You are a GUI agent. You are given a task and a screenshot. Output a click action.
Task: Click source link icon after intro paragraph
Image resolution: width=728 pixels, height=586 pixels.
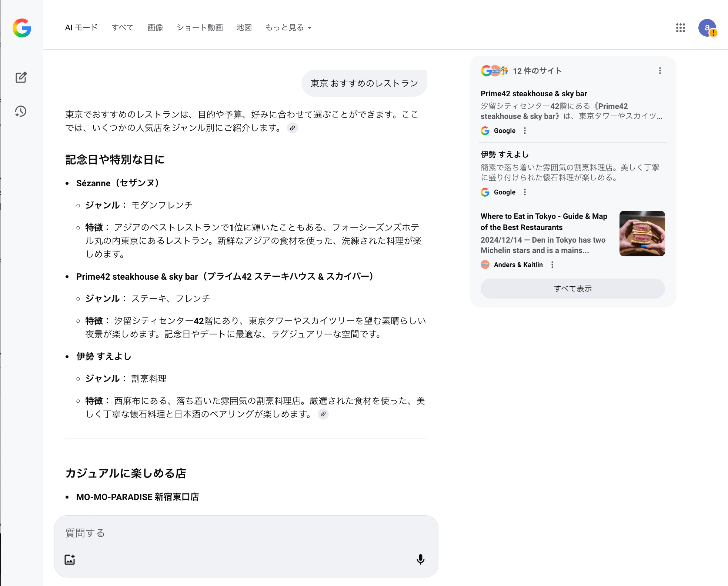(293, 128)
